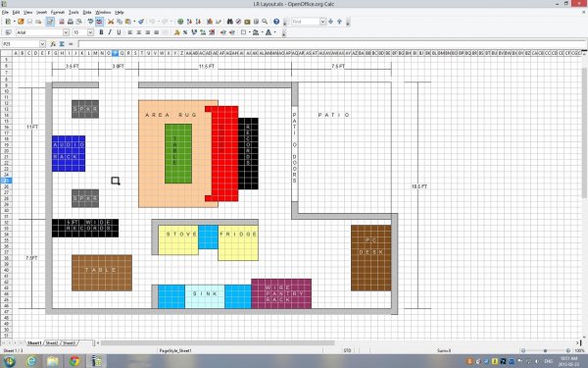Image resolution: width=588 pixels, height=368 pixels.
Task: Apply the background color
Action: coord(256,32)
